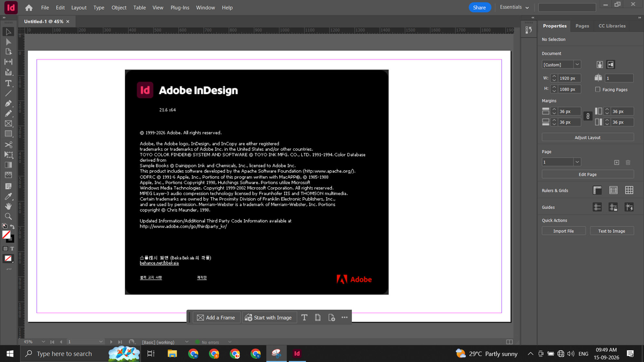Click the Adjust Layout button
The height and width of the screenshot is (362, 644).
(x=587, y=137)
